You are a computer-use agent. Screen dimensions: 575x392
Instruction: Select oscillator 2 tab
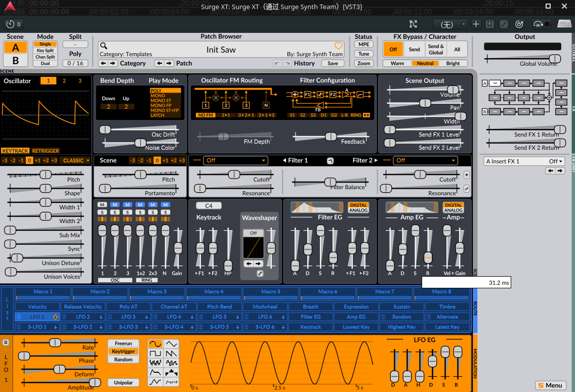(x=64, y=81)
